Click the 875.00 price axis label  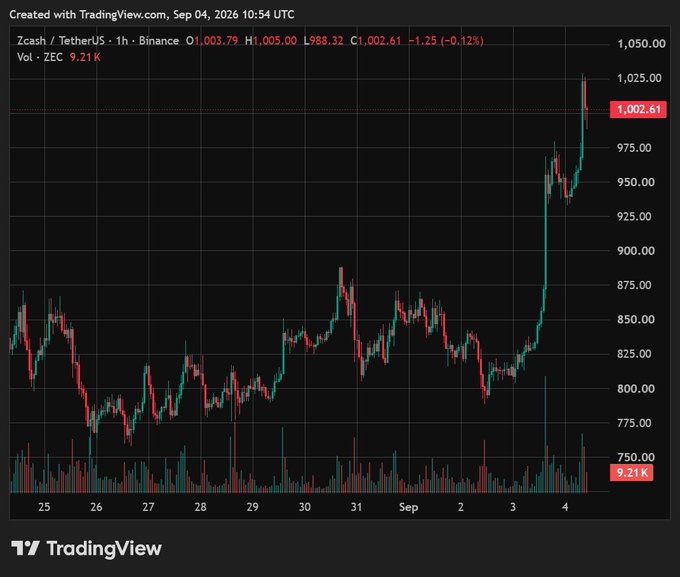(x=634, y=285)
